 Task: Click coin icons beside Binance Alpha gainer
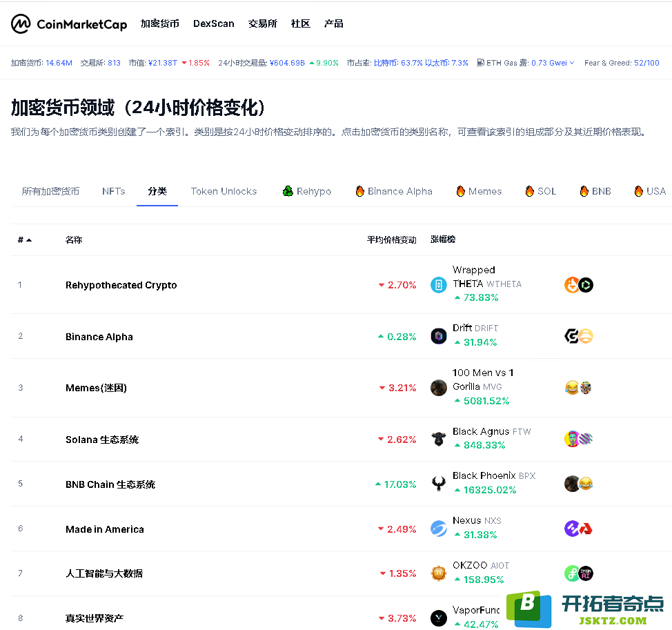(579, 337)
